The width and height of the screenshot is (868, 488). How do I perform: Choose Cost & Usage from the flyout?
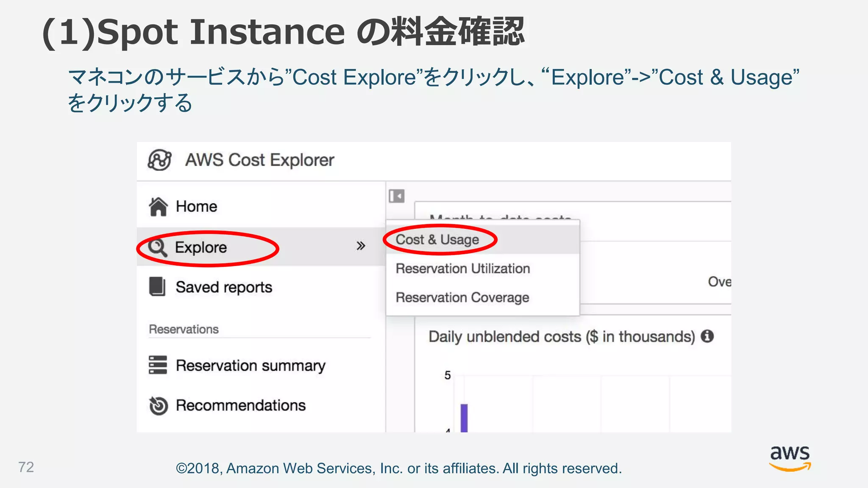[483, 240]
